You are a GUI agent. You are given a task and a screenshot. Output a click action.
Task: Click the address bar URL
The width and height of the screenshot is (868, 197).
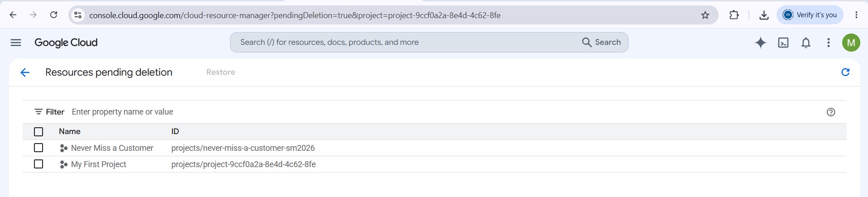(x=295, y=15)
